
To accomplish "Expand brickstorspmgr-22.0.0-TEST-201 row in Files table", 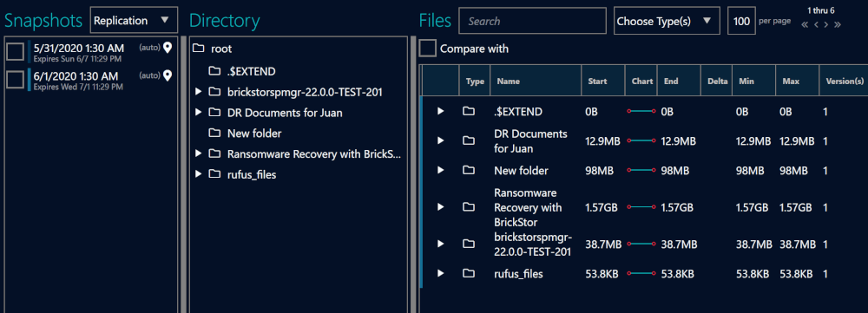I will click(441, 244).
